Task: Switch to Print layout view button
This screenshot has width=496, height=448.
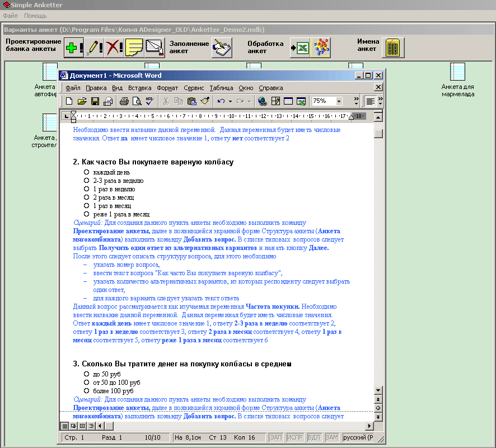Action: [82, 426]
